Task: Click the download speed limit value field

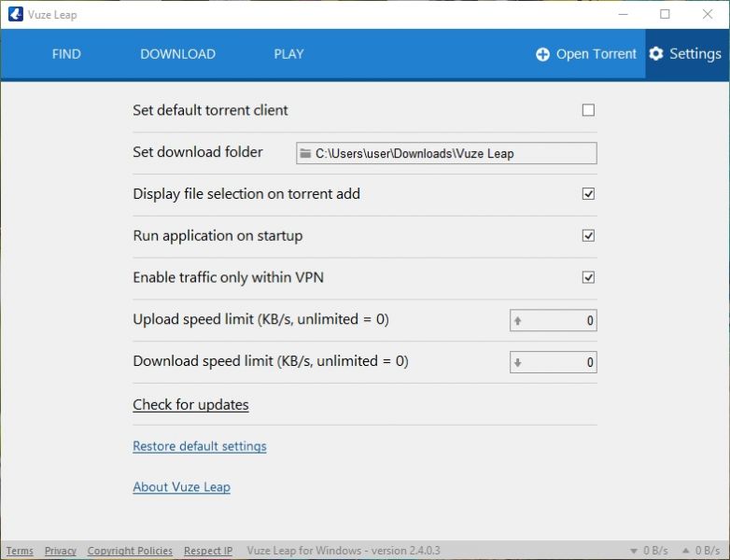Action: tap(554, 362)
